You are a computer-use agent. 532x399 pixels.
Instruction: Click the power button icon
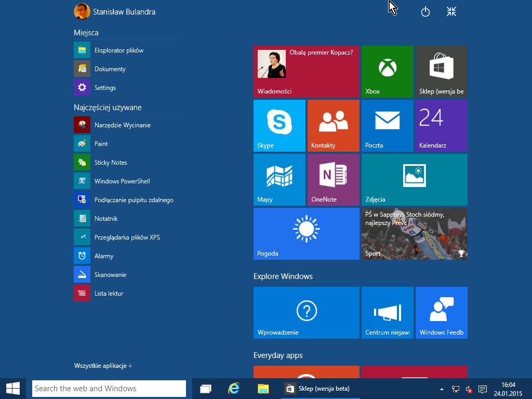click(x=425, y=12)
